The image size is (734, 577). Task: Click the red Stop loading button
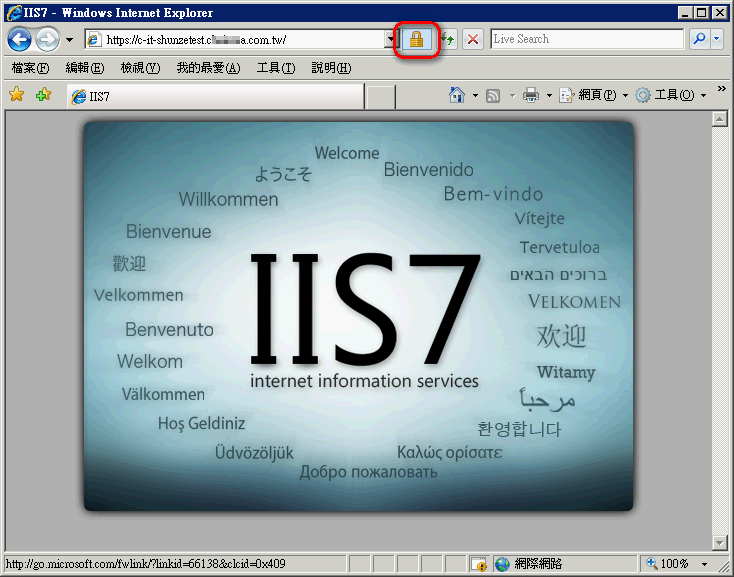point(473,39)
